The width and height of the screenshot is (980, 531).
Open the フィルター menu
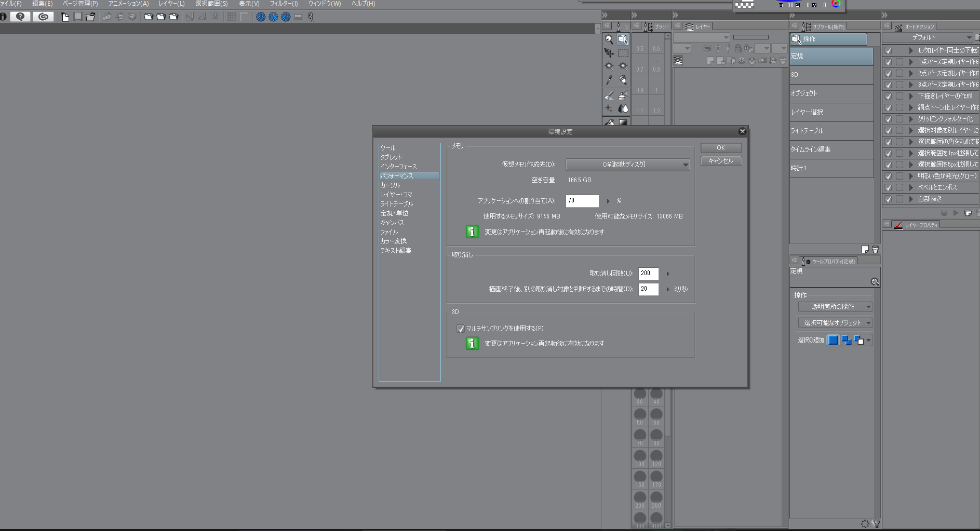click(x=284, y=4)
